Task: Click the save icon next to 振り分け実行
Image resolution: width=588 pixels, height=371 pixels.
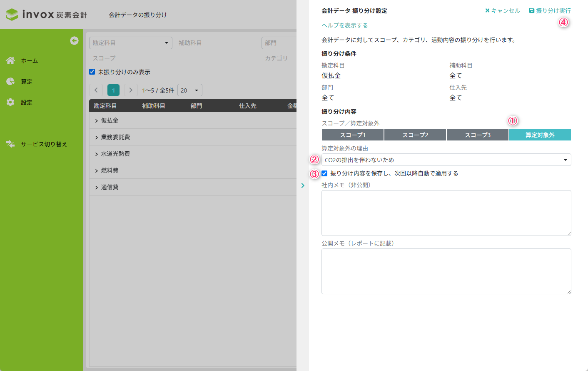Action: pos(532,11)
